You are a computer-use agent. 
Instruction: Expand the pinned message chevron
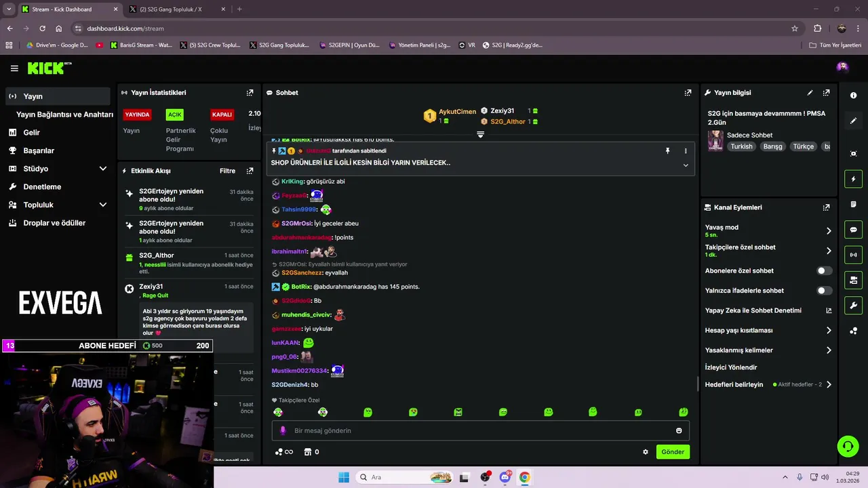[x=686, y=165]
